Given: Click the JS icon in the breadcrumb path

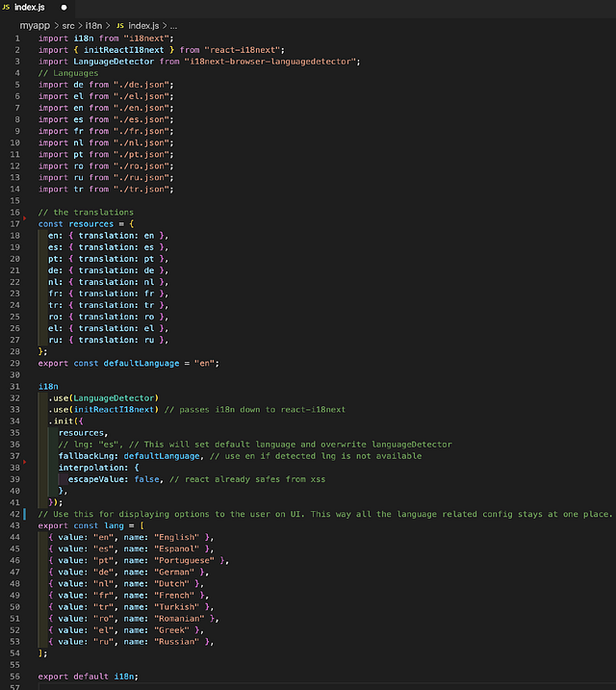Looking at the screenshot, I should (119, 24).
